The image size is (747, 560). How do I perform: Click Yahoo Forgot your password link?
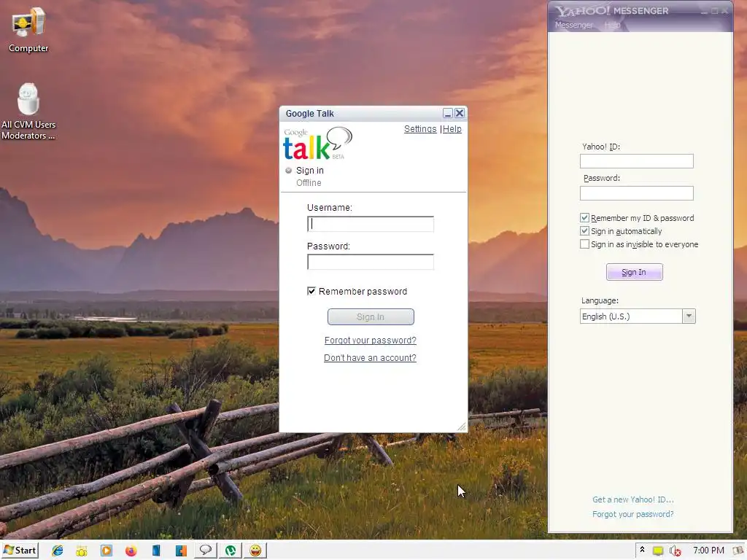tap(632, 514)
